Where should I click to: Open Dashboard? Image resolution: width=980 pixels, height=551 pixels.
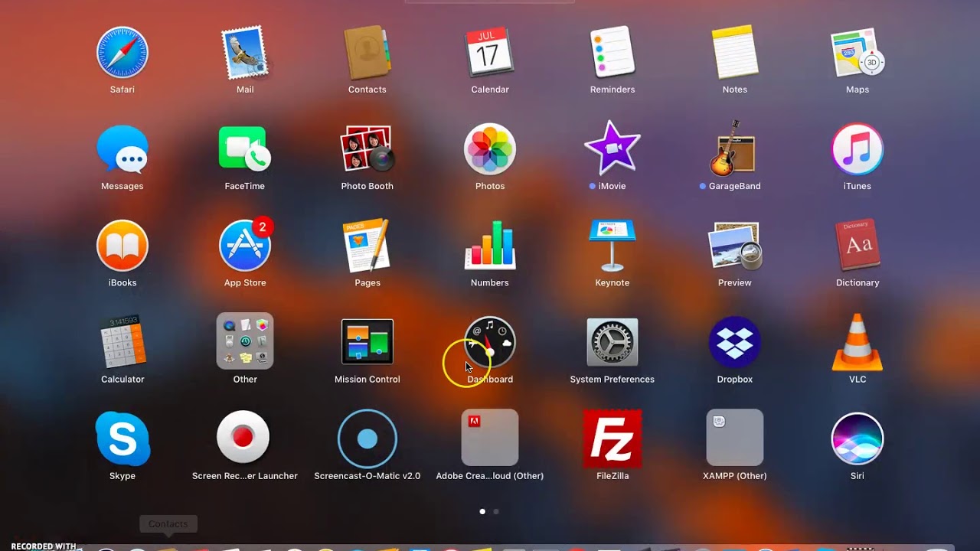(490, 342)
